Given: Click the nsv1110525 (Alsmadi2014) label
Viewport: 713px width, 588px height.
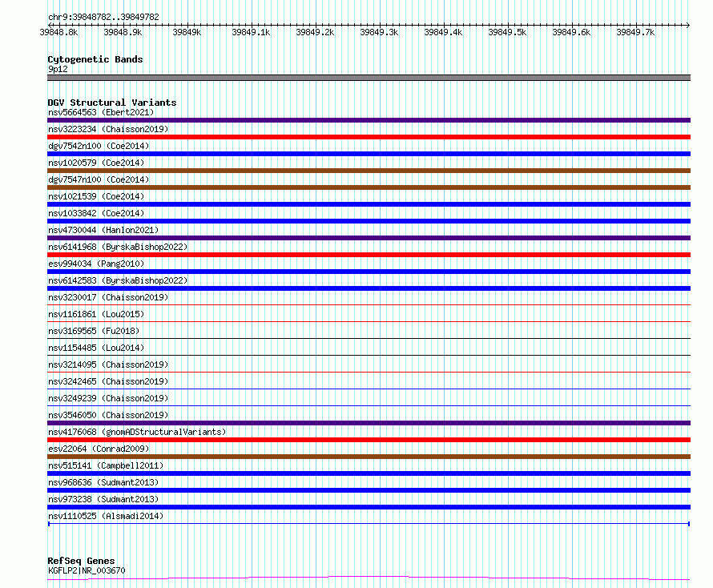Looking at the screenshot, I should [x=106, y=516].
